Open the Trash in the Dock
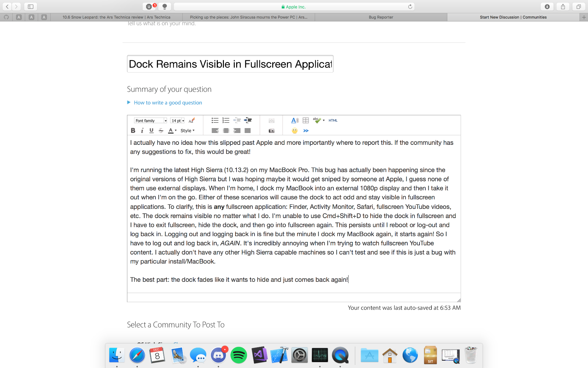 471,355
